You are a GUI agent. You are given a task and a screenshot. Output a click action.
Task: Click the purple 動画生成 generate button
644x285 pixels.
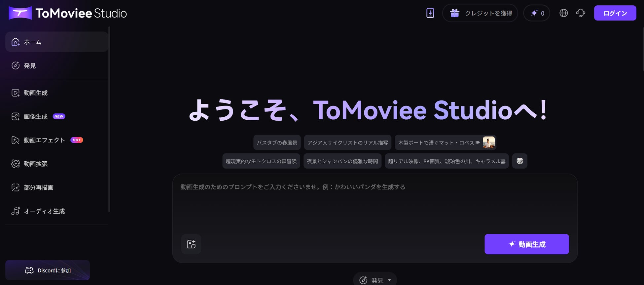(x=527, y=244)
